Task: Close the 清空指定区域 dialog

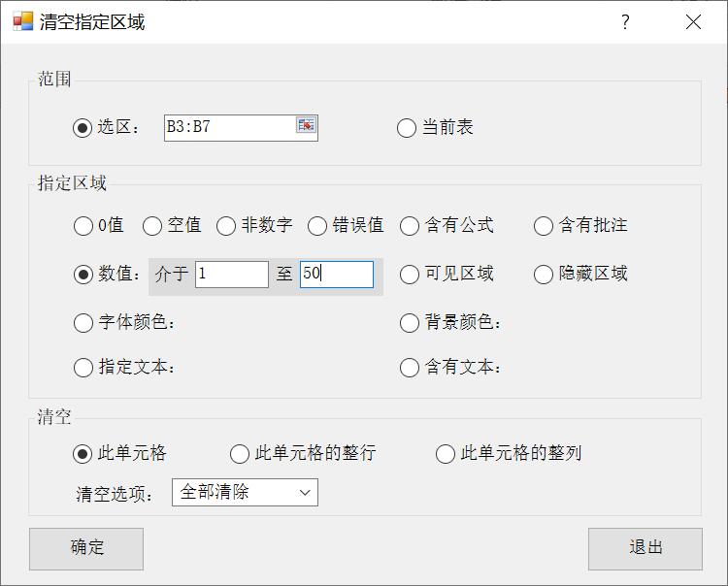Action: click(x=693, y=21)
